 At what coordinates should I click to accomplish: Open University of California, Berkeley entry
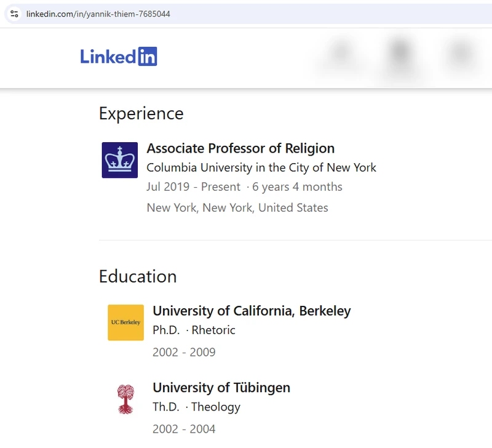(x=252, y=311)
